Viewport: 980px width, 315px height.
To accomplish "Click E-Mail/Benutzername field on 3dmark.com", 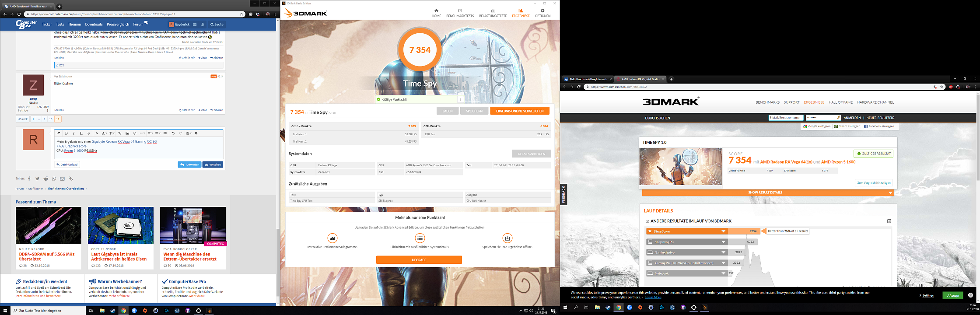I will pyautogui.click(x=786, y=118).
